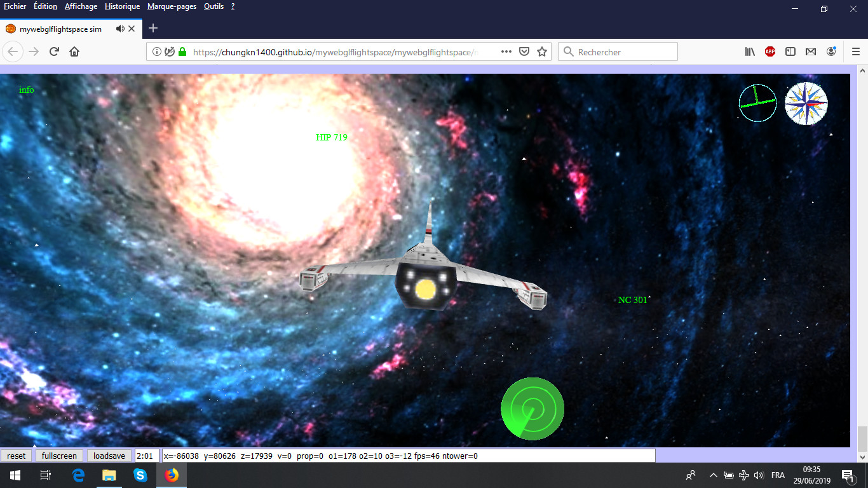868x488 pixels.
Task: Toggle the simulation fullscreen mode
Action: coord(59,455)
